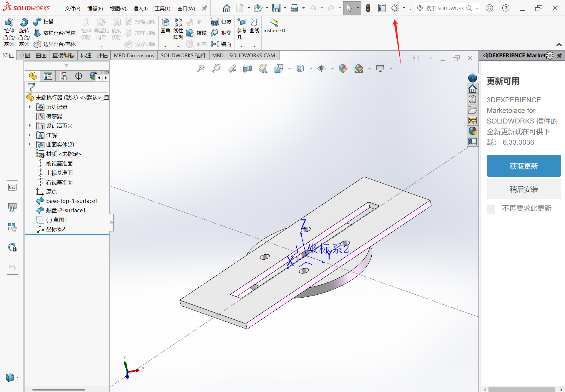Viewport: 565px width, 392px height.
Task: Open the 插入(I) menu
Action: [140, 8]
